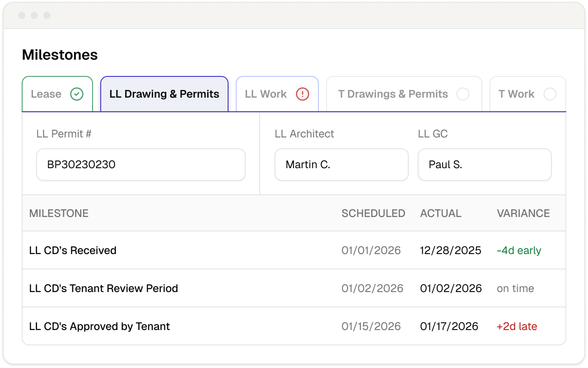Viewport: 588px width, 368px height.
Task: Select the LL CD’s Received milestone name
Action: [x=73, y=250]
